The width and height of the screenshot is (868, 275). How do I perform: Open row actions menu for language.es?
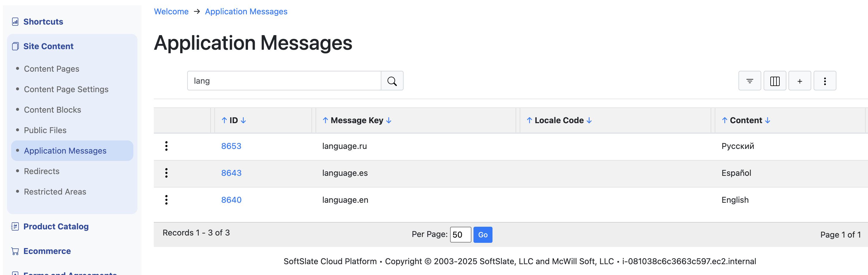pos(166,173)
